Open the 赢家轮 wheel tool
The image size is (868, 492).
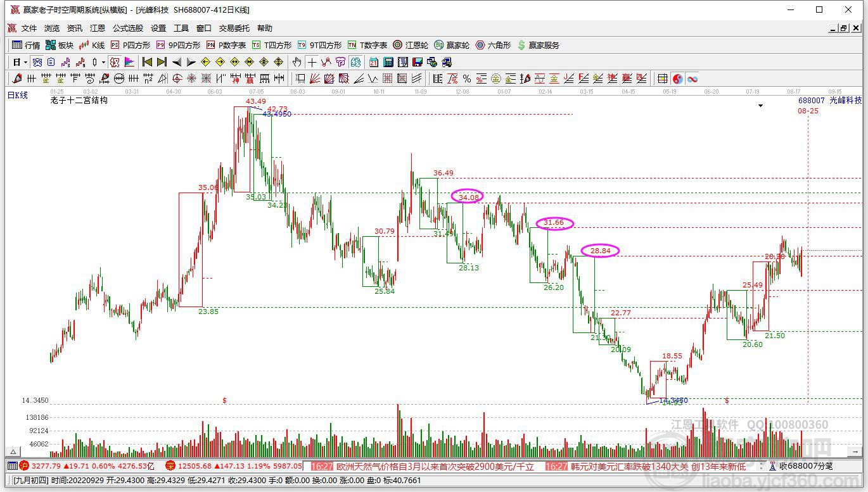click(452, 45)
